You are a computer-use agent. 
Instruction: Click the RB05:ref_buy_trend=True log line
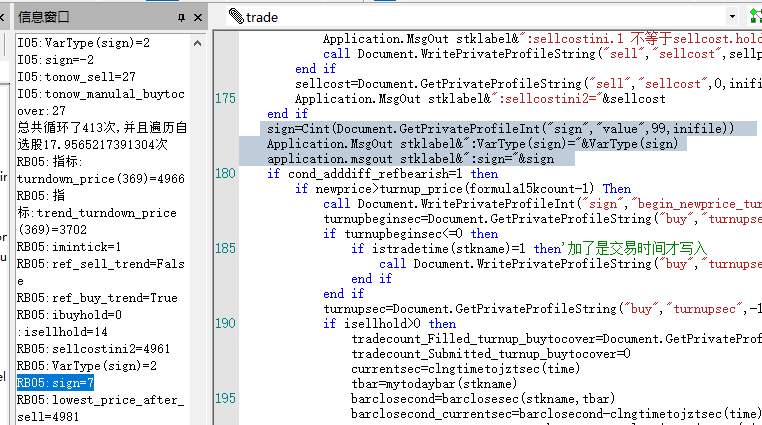[97, 297]
